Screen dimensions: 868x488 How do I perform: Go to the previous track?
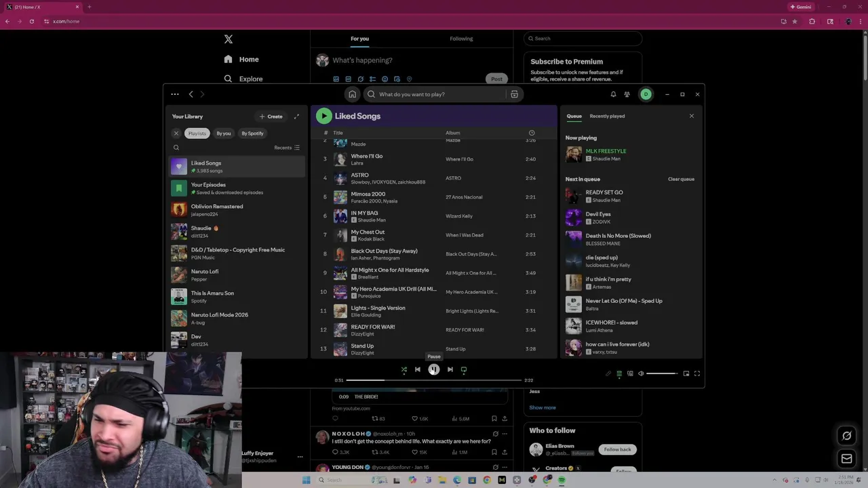[418, 369]
